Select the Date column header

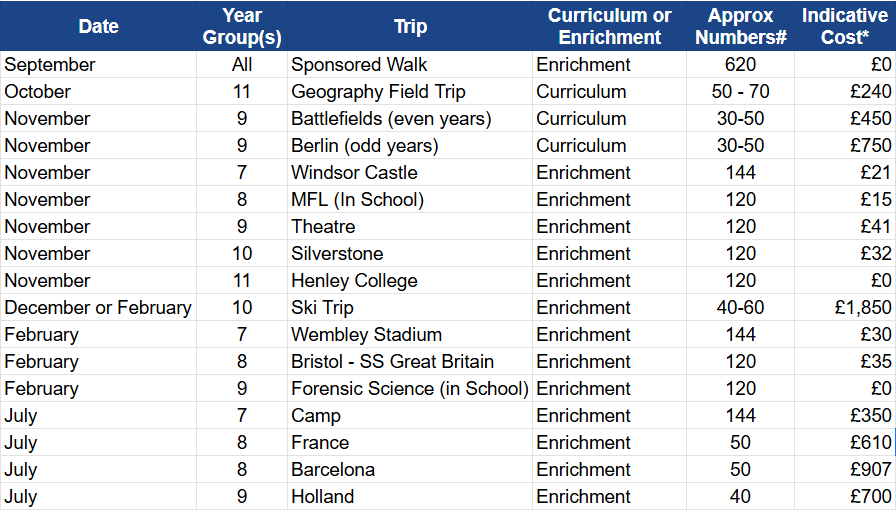click(x=98, y=26)
